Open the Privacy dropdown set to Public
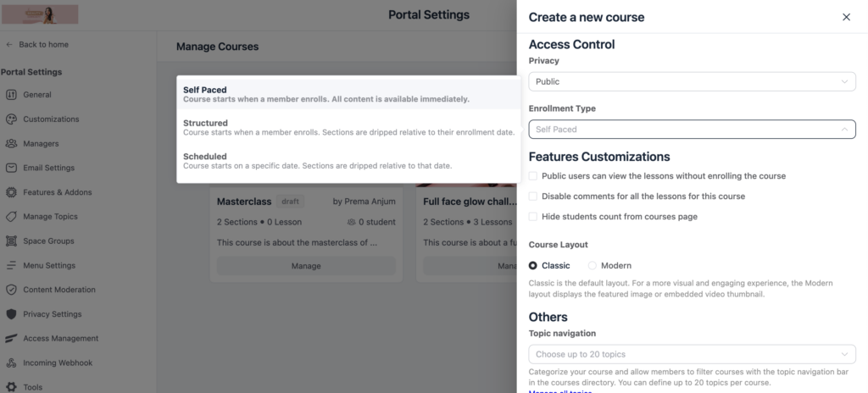868x393 pixels. tap(692, 81)
